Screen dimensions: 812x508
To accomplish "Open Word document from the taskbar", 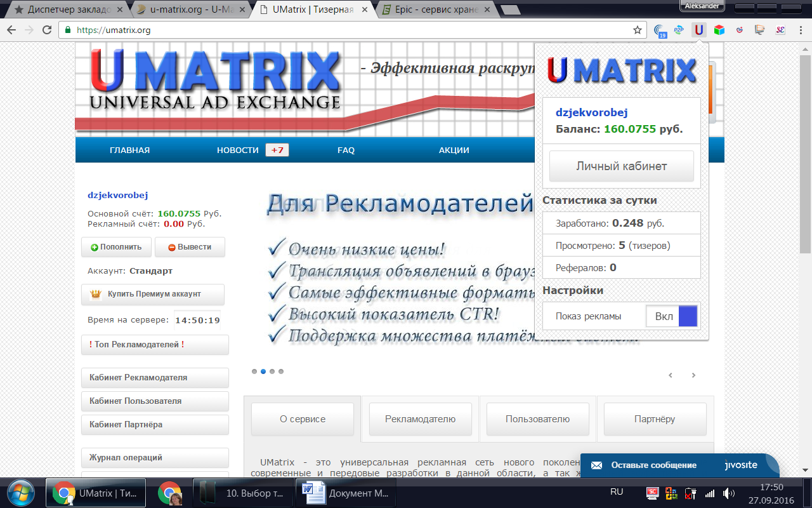I will tap(346, 493).
